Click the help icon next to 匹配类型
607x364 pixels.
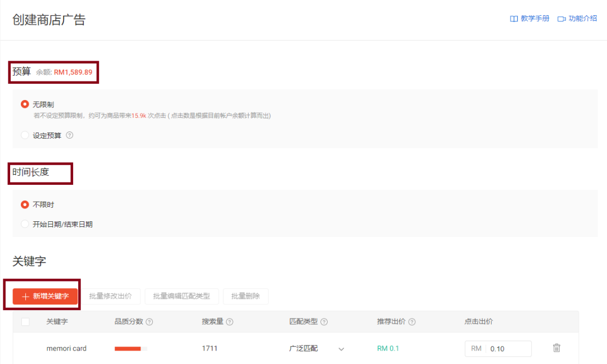[x=324, y=322]
